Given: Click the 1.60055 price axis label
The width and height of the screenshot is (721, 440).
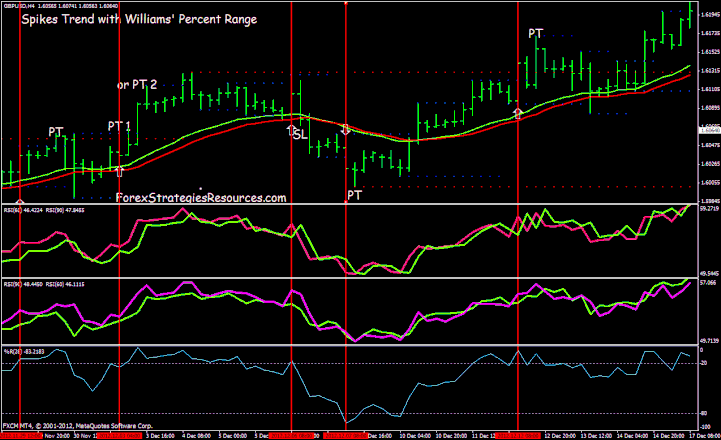Looking at the screenshot, I should click(710, 182).
